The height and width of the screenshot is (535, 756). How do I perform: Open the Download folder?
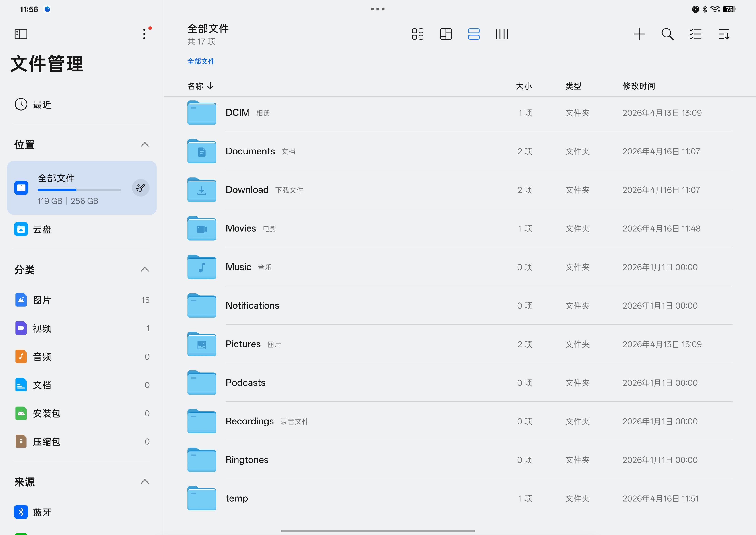(247, 190)
